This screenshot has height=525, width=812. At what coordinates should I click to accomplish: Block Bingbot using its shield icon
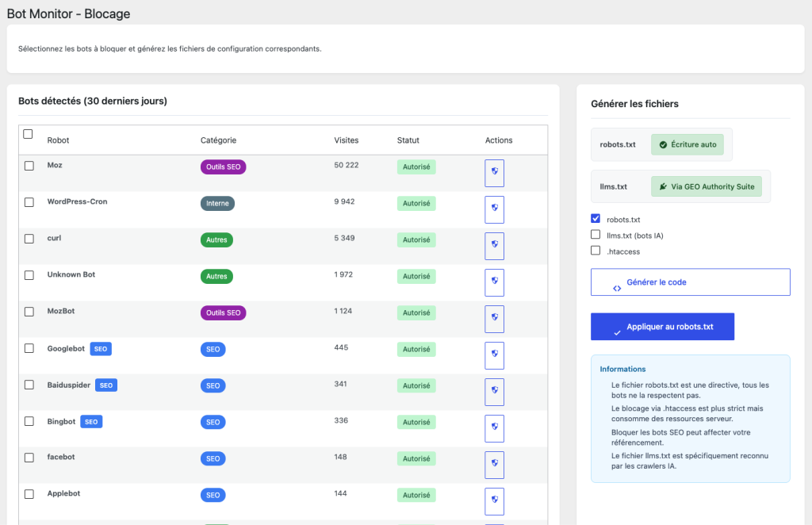[x=494, y=428]
